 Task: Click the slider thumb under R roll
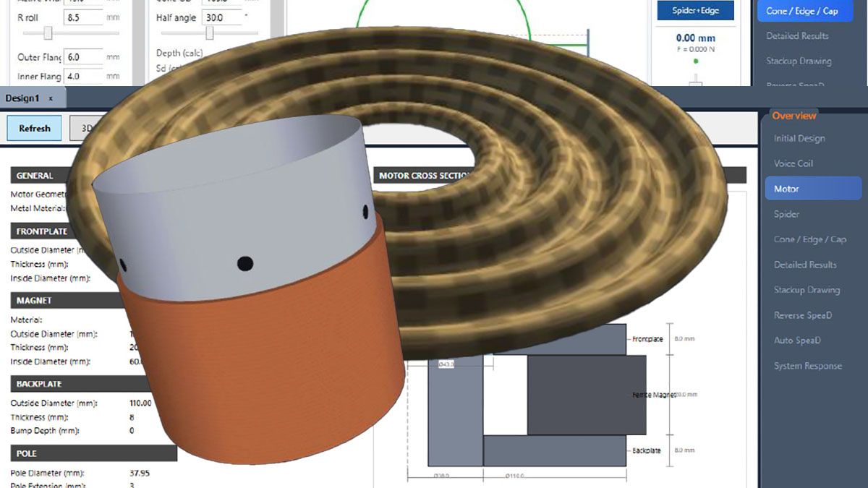[x=48, y=33]
